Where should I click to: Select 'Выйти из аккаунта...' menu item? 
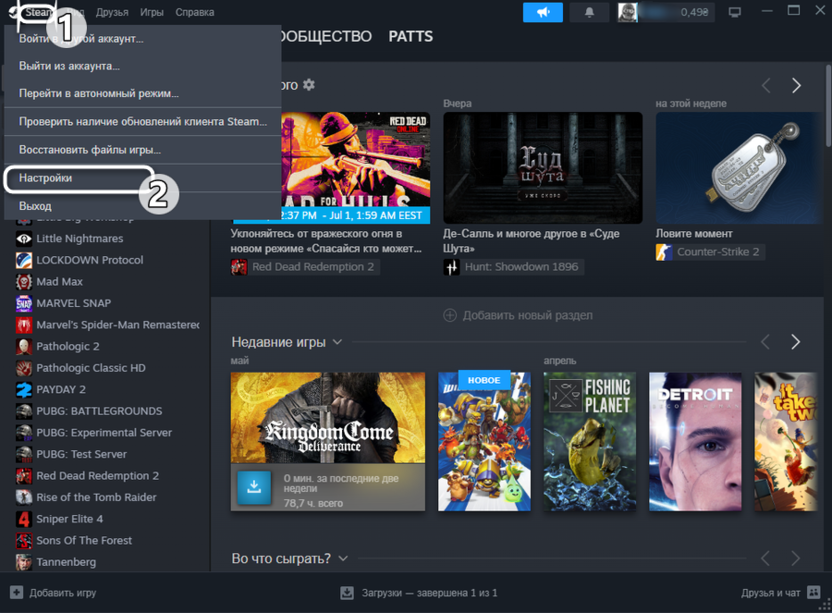[142, 66]
